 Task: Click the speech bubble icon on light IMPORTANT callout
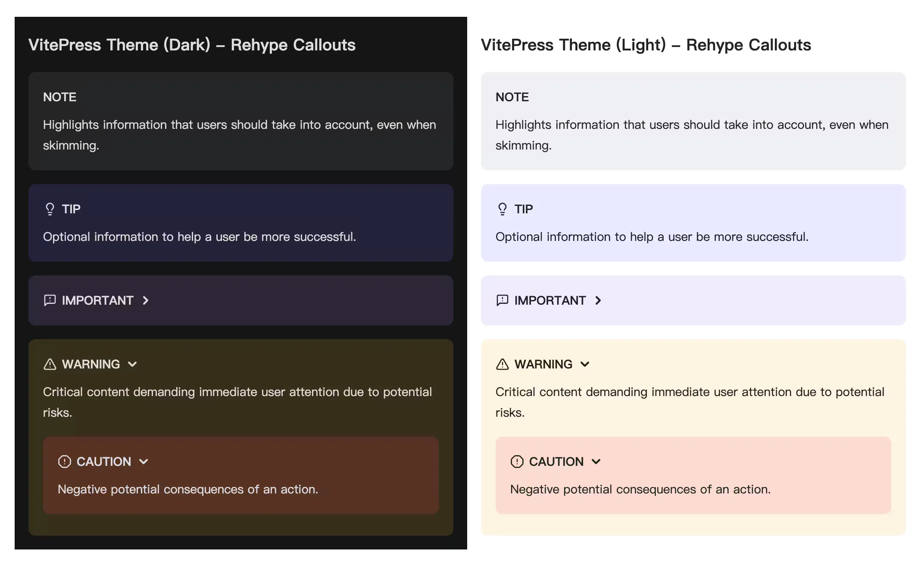[x=502, y=300]
